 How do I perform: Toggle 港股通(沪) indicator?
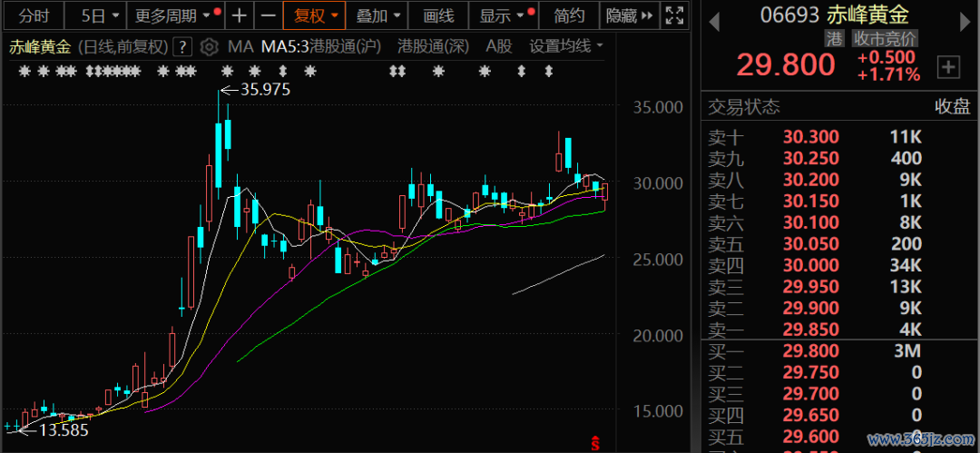click(x=347, y=46)
